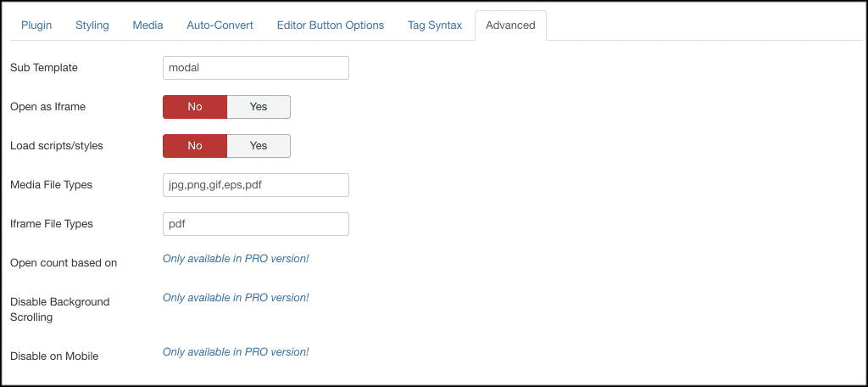Switch to the Plugin tab

click(36, 25)
